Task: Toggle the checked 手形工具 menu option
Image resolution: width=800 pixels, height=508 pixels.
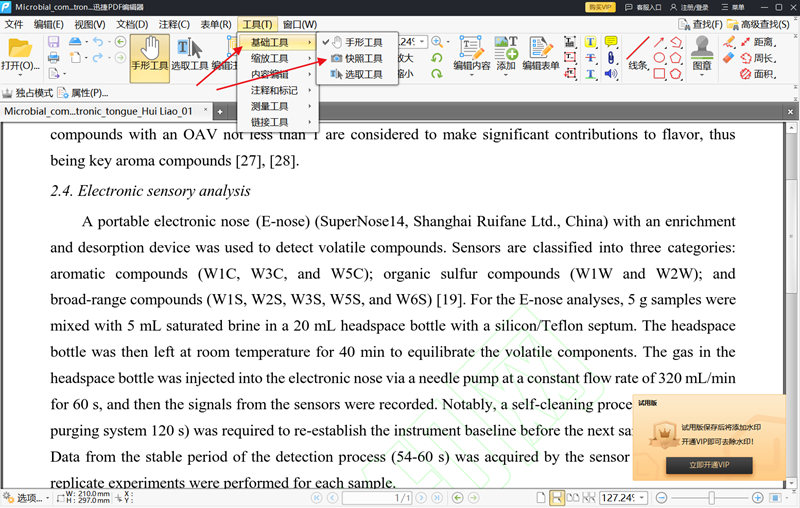Action: 356,42
